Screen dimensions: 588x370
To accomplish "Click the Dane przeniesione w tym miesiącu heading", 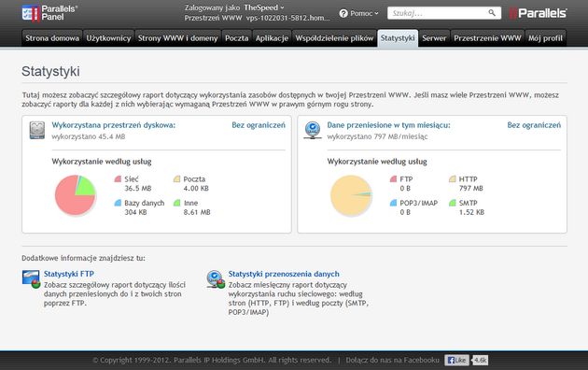I will coord(388,125).
